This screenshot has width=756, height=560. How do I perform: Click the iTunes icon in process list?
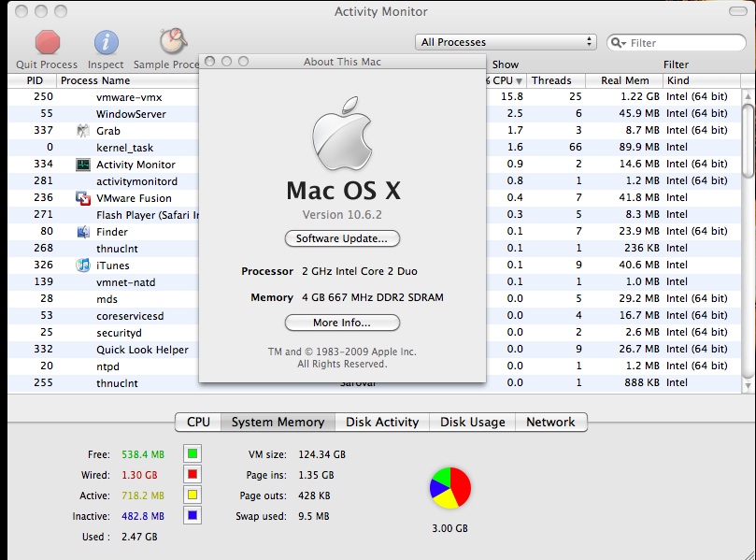click(83, 266)
